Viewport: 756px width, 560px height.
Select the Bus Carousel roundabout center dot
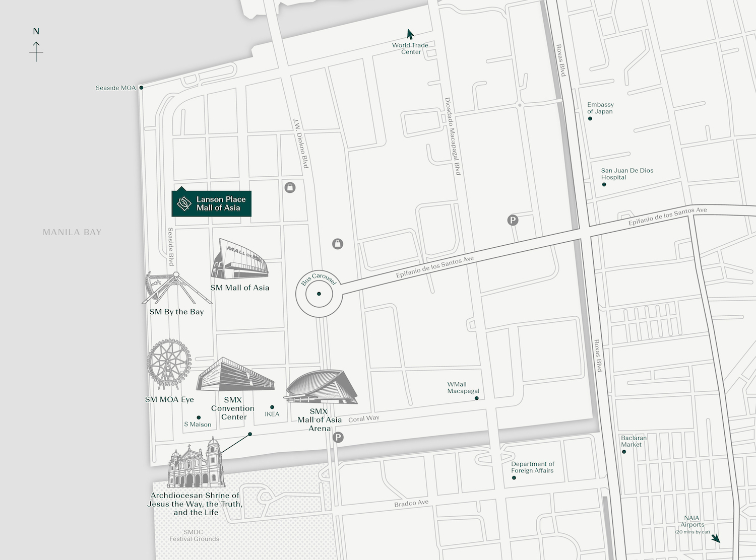(x=319, y=294)
